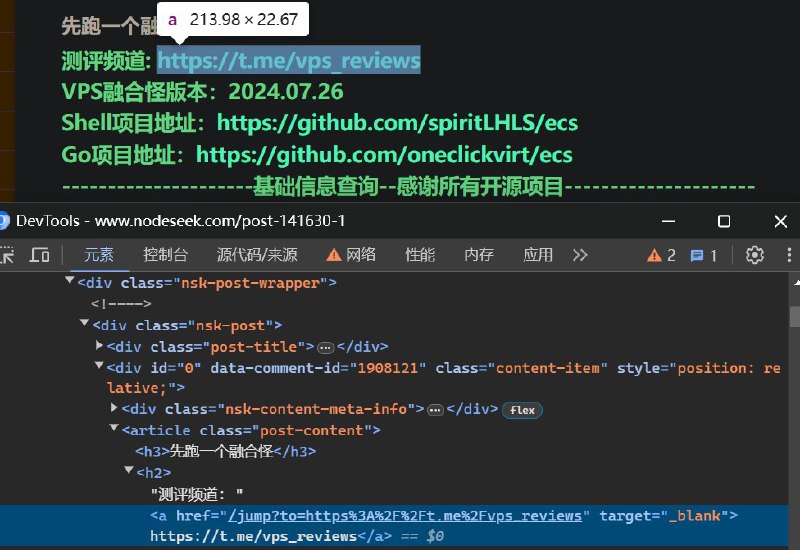Click the inspect element picker icon
800x550 pixels.
[x=8, y=255]
